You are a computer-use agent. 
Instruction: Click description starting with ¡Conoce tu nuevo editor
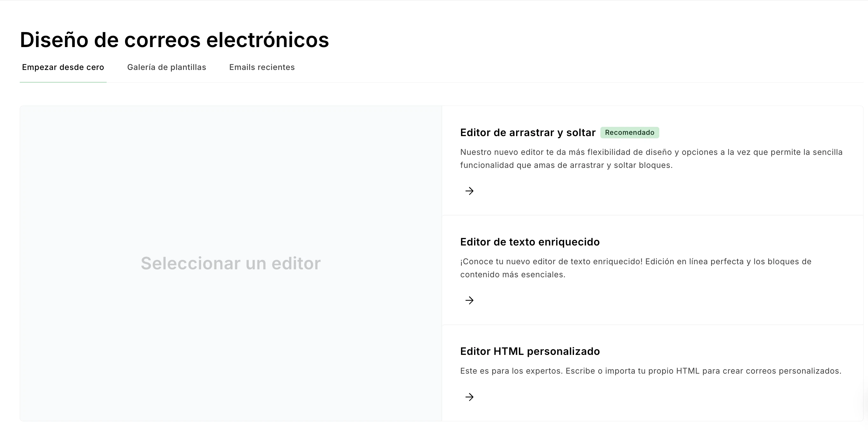(635, 262)
